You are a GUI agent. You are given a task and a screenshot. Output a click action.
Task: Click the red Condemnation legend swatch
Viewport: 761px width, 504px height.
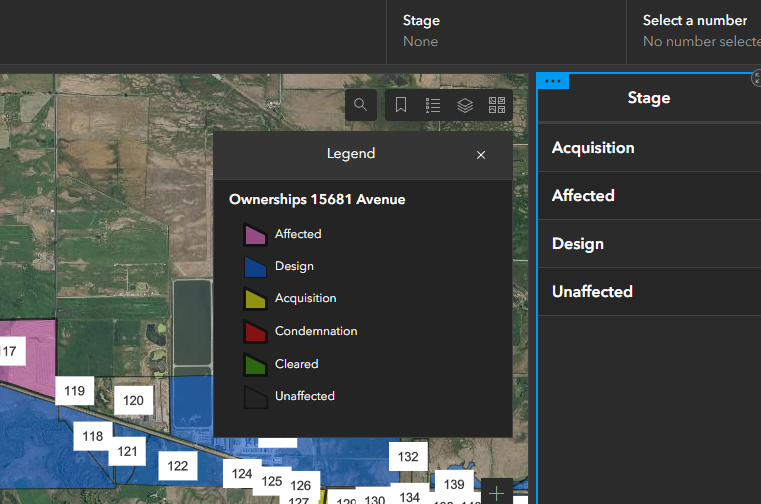pyautogui.click(x=255, y=331)
